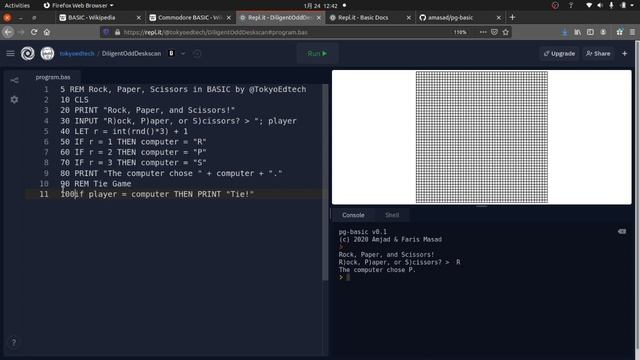Image resolution: width=640 pixels, height=360 pixels.
Task: Click the editor vertical scrollbar
Action: [325, 182]
